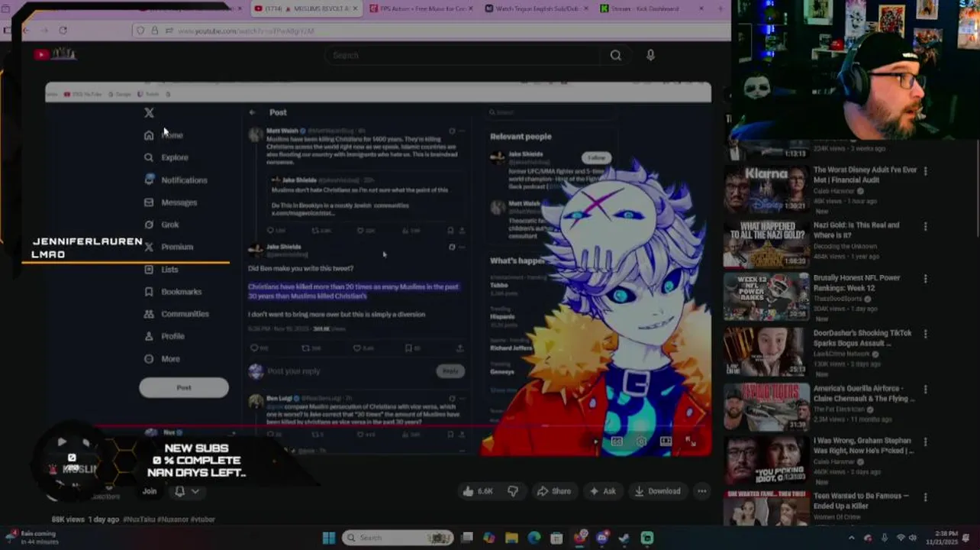Open options menu for Graham Stephan video

pyautogui.click(x=925, y=442)
